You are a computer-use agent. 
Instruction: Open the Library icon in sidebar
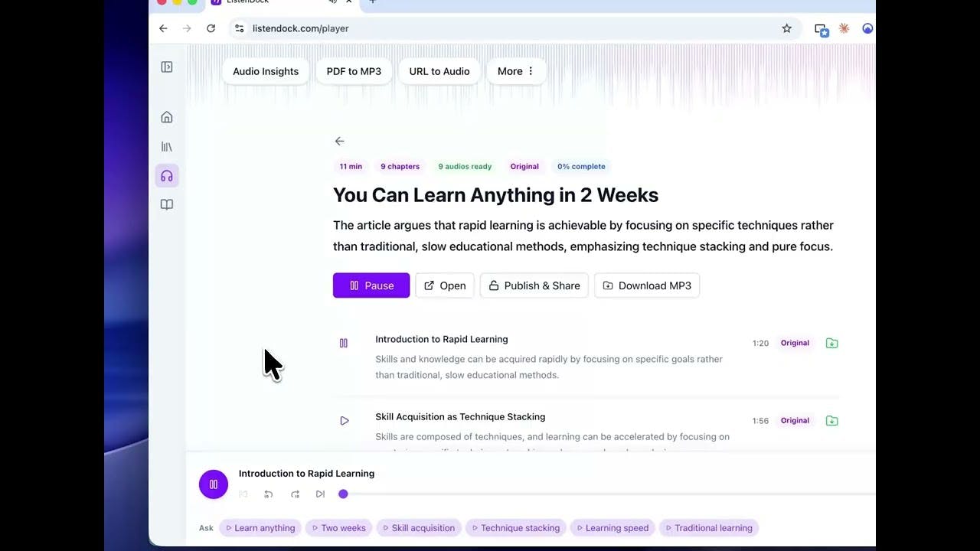(167, 146)
